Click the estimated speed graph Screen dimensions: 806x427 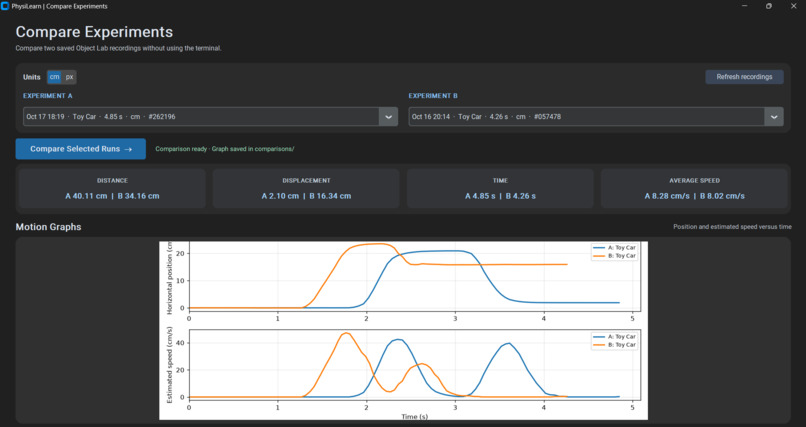pos(414,365)
